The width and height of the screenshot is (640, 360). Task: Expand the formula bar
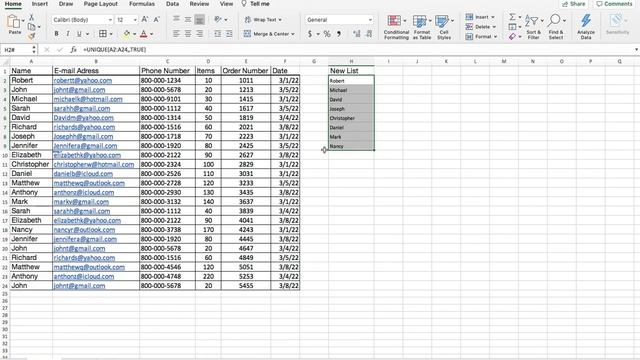point(636,49)
